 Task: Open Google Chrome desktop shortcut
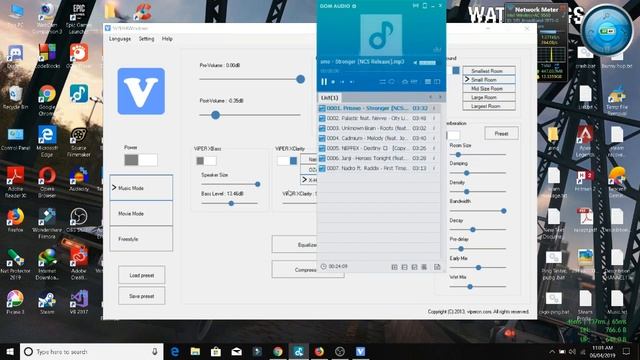47,100
